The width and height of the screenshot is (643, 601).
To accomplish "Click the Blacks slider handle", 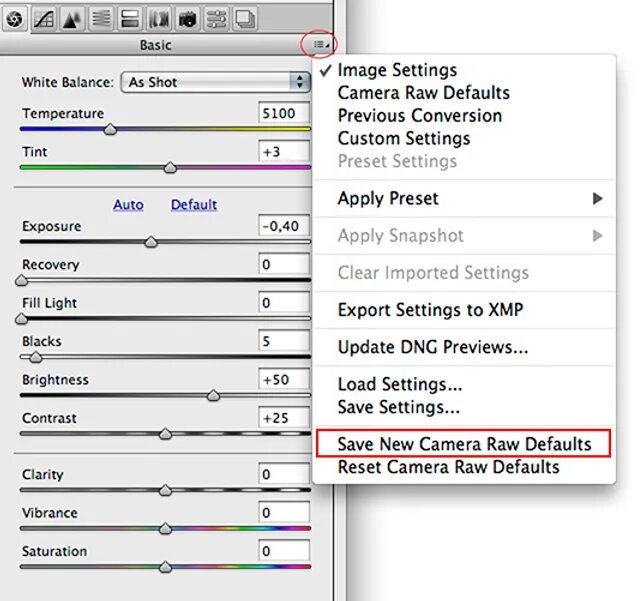I will tap(36, 357).
